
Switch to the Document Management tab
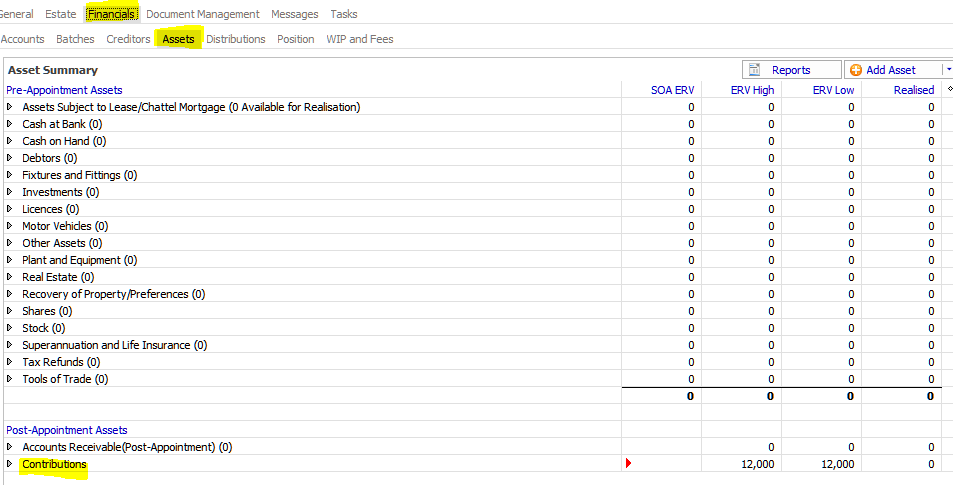[x=202, y=14]
